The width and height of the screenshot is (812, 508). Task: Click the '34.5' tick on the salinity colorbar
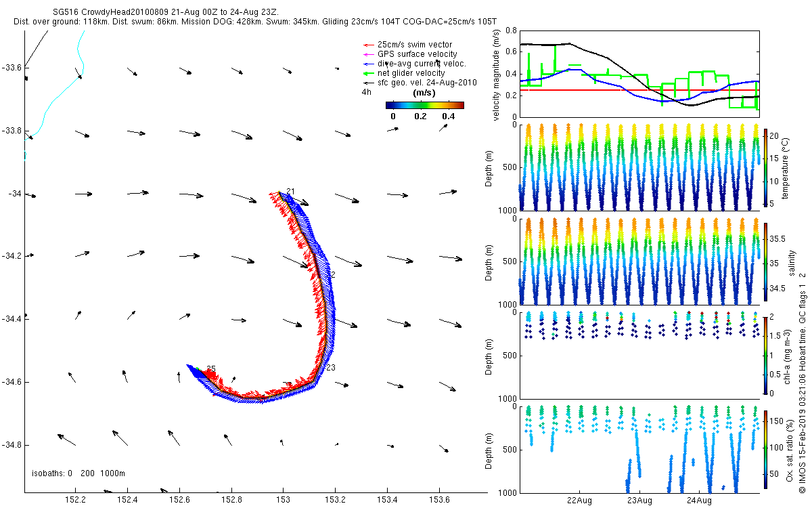pyautogui.click(x=777, y=289)
